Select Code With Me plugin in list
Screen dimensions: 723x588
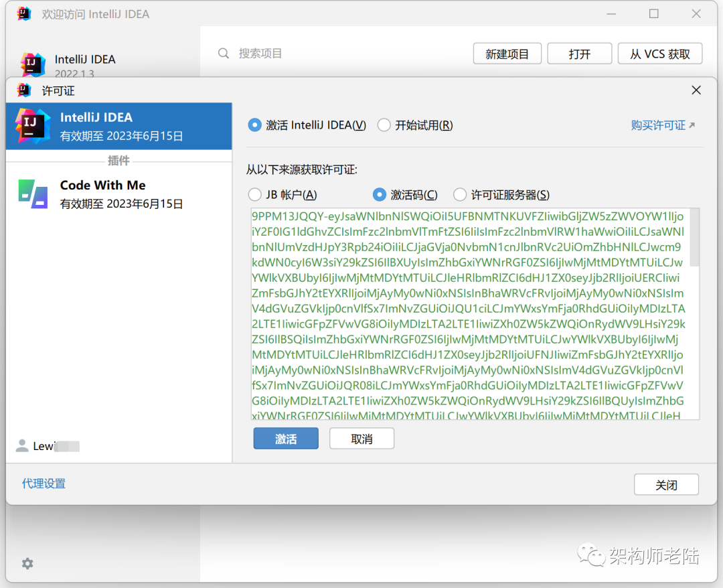click(x=119, y=194)
